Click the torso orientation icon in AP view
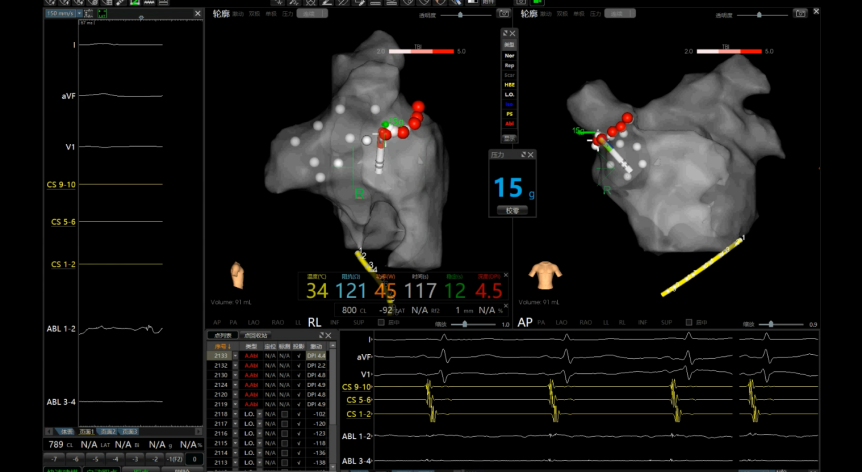This screenshot has height=472, width=862. click(x=545, y=276)
